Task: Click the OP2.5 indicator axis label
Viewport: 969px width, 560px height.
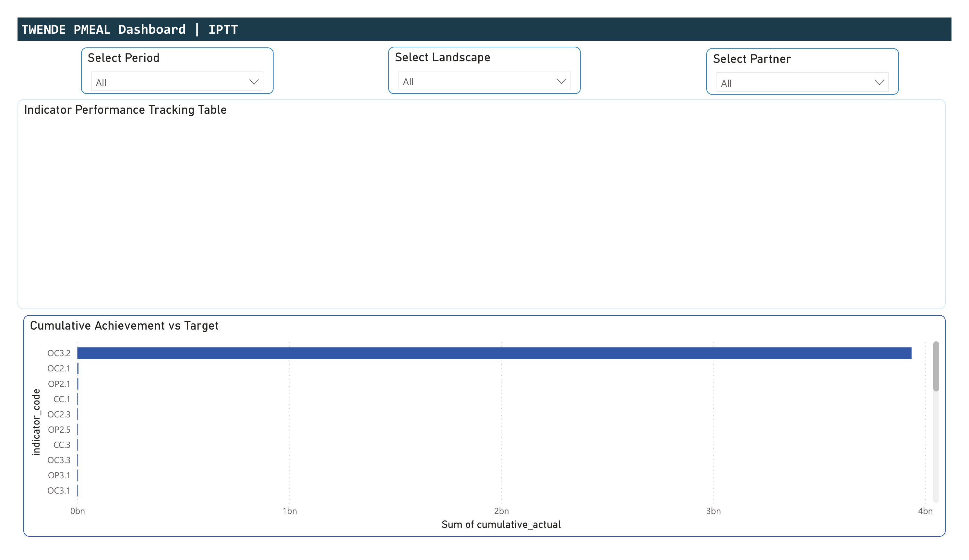Action: tap(59, 429)
